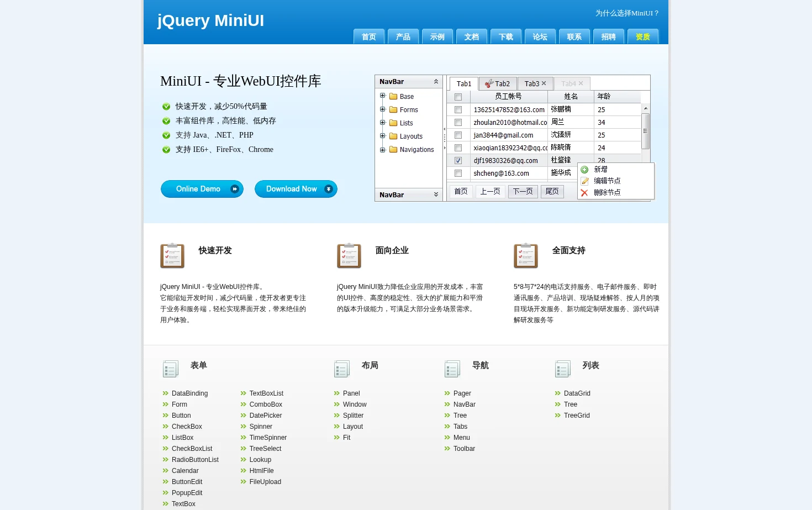Choose 新增 from the context menu
The width and height of the screenshot is (812, 510).
coord(616,170)
